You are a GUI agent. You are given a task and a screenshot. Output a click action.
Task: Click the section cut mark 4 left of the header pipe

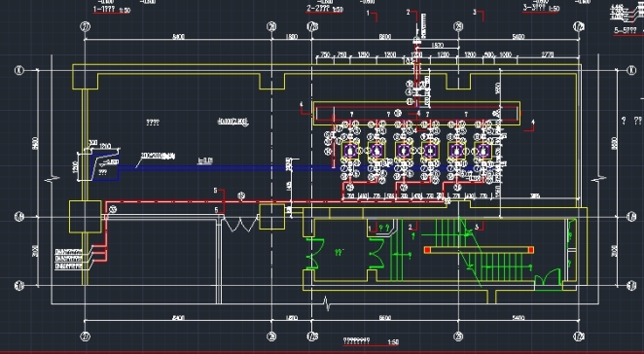(304, 108)
